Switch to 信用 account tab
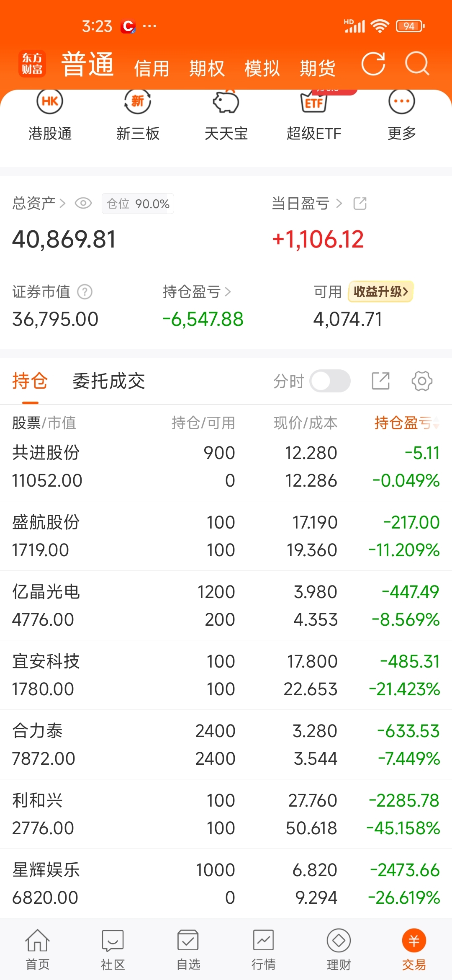 pyautogui.click(x=152, y=68)
